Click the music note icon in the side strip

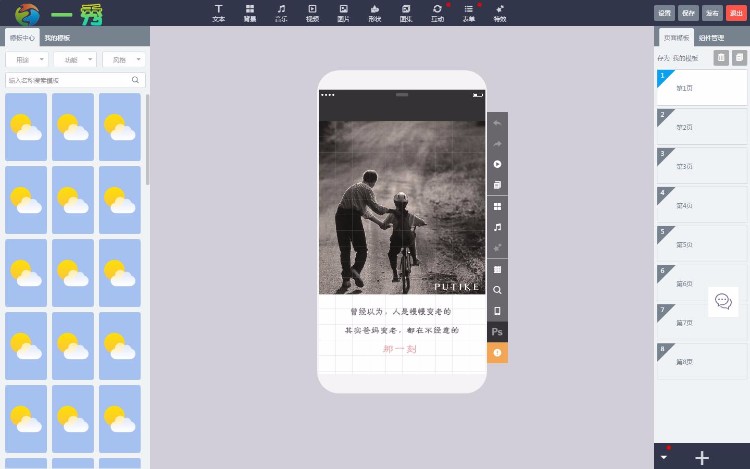[497, 227]
